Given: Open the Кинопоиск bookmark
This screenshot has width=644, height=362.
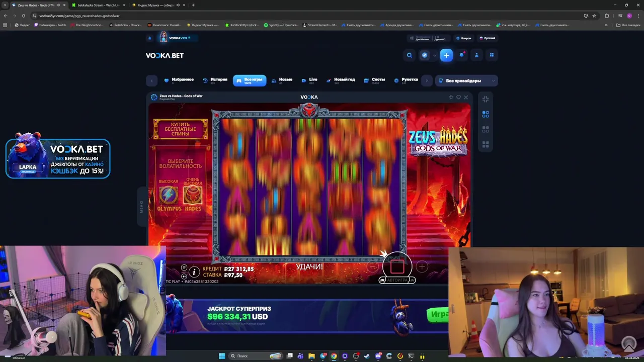Looking at the screenshot, I should (165, 25).
